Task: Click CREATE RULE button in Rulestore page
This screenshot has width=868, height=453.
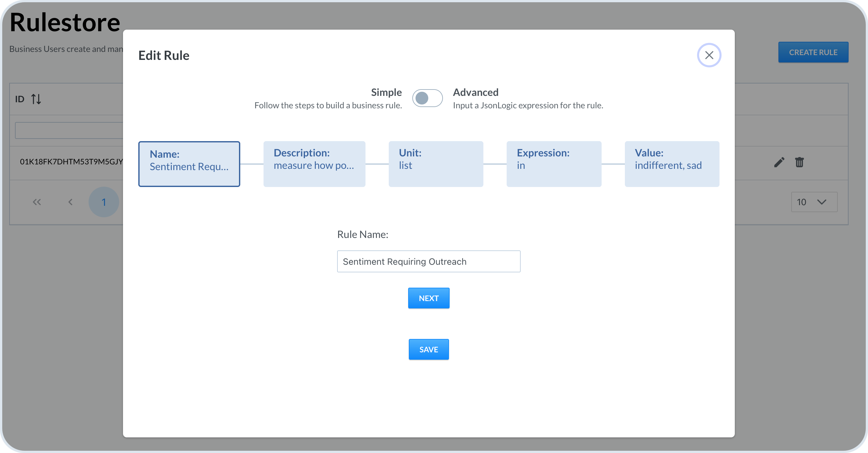Action: point(813,52)
